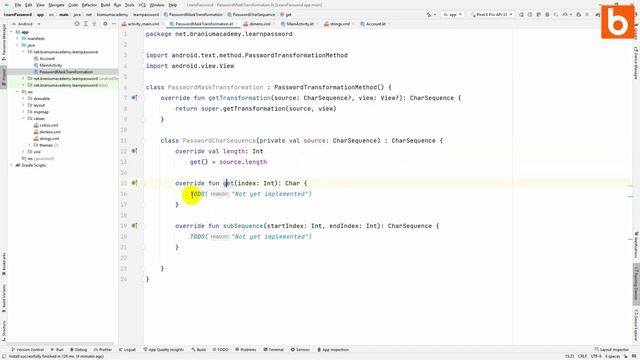The image size is (640, 360).
Task: Select strings.xml in project tree
Action: tap(49, 138)
